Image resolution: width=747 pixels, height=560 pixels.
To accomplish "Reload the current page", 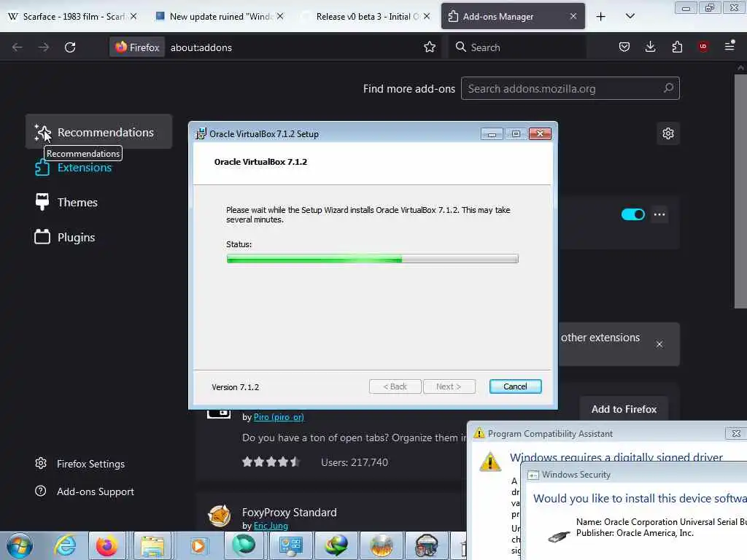I will [x=70, y=47].
